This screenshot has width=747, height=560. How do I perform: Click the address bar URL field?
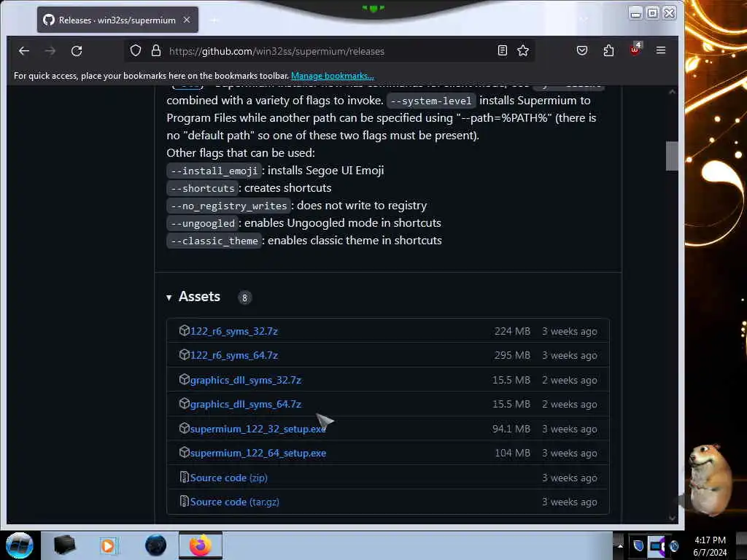click(329, 51)
